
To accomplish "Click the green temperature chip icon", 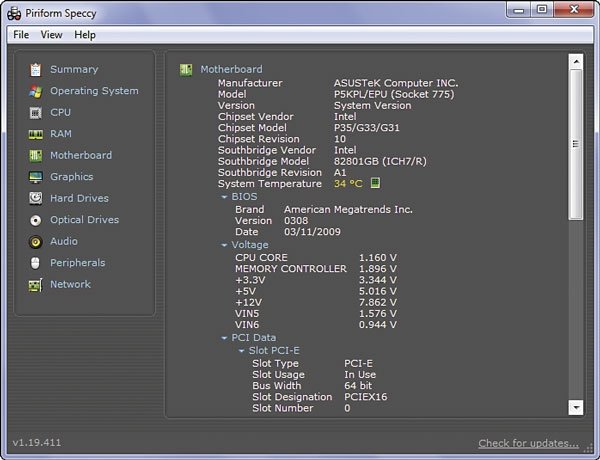I will [375, 183].
